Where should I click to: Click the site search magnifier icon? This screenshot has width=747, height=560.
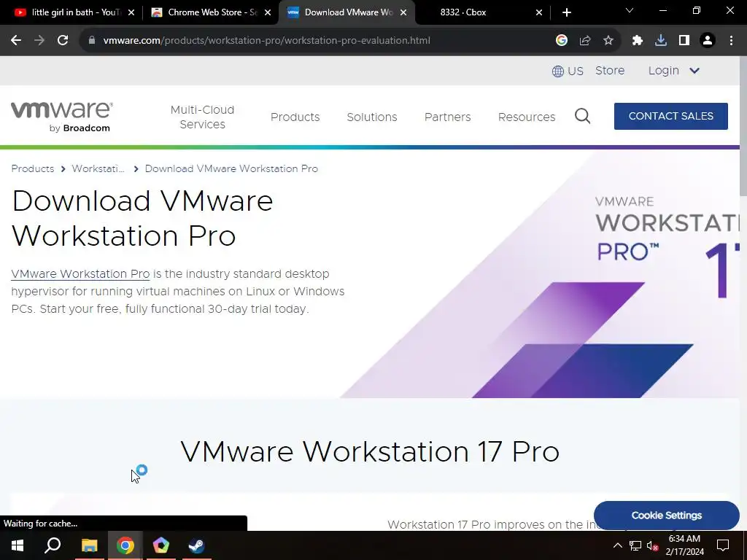point(582,116)
